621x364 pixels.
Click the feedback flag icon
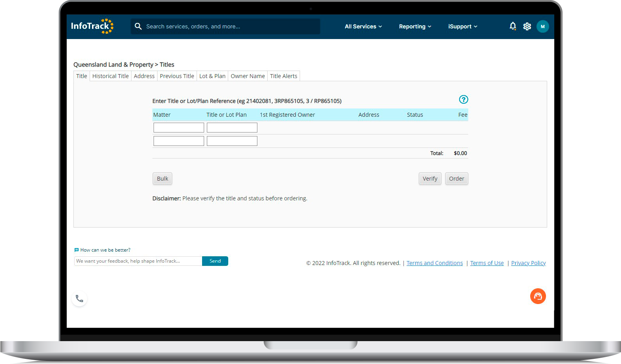(x=77, y=250)
